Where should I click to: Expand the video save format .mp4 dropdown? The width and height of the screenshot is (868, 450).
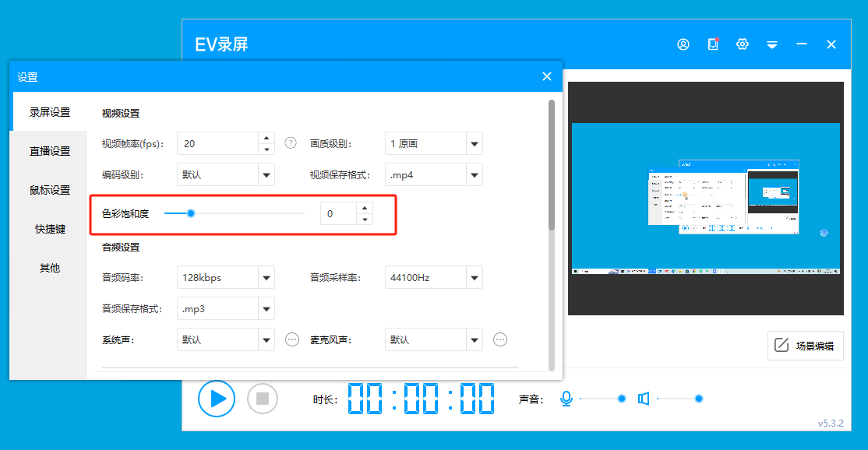[475, 175]
